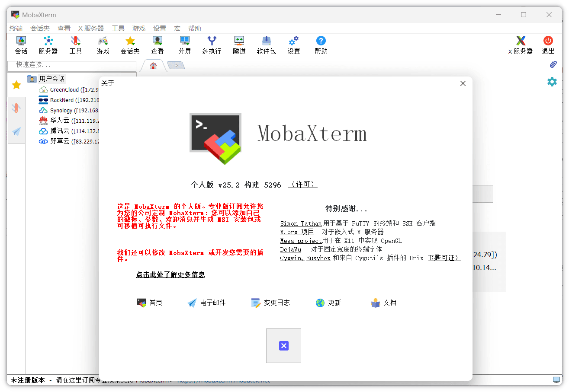Click 未注册版本 text in status bar
Image resolution: width=569 pixels, height=392 pixels.
click(28, 380)
